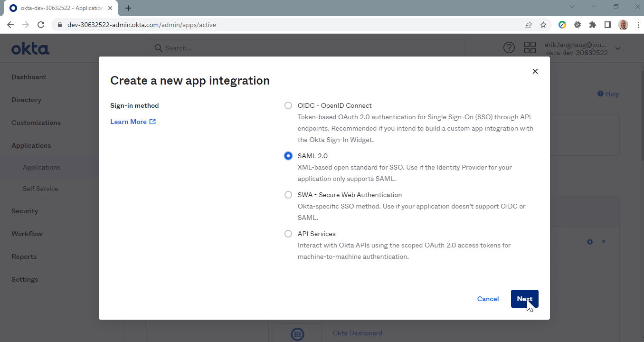Go forward in the browser
This screenshot has height=342, width=644.
[x=26, y=25]
